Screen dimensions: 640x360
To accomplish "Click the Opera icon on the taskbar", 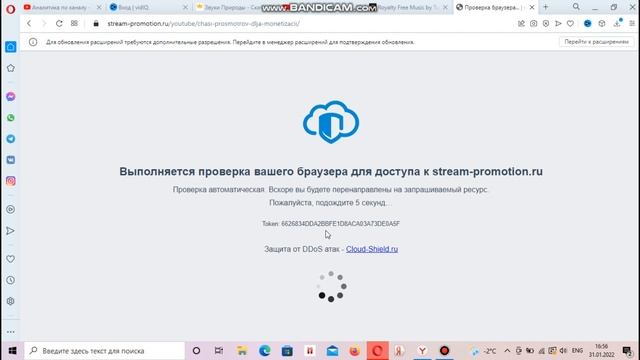I will (377, 351).
